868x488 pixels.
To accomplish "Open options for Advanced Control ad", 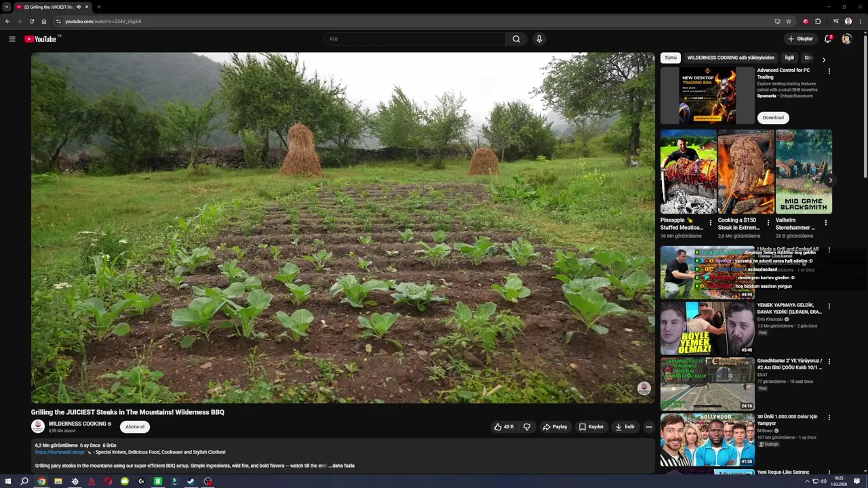I will (x=829, y=70).
